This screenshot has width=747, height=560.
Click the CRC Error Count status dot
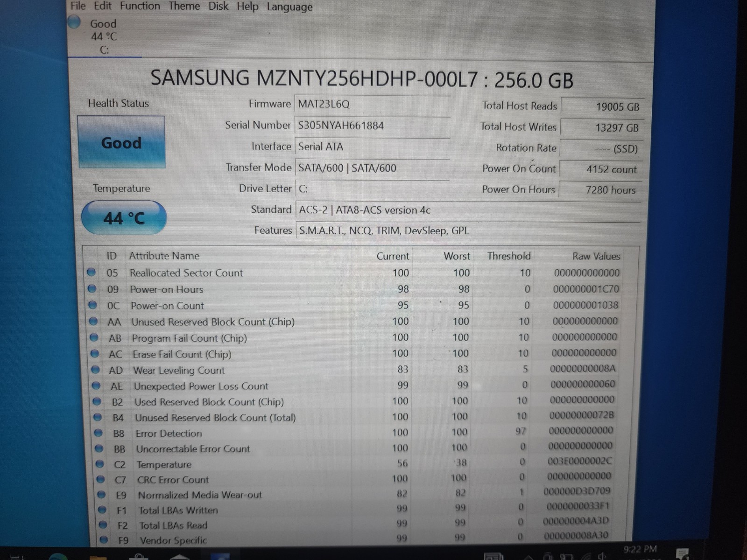click(x=100, y=479)
